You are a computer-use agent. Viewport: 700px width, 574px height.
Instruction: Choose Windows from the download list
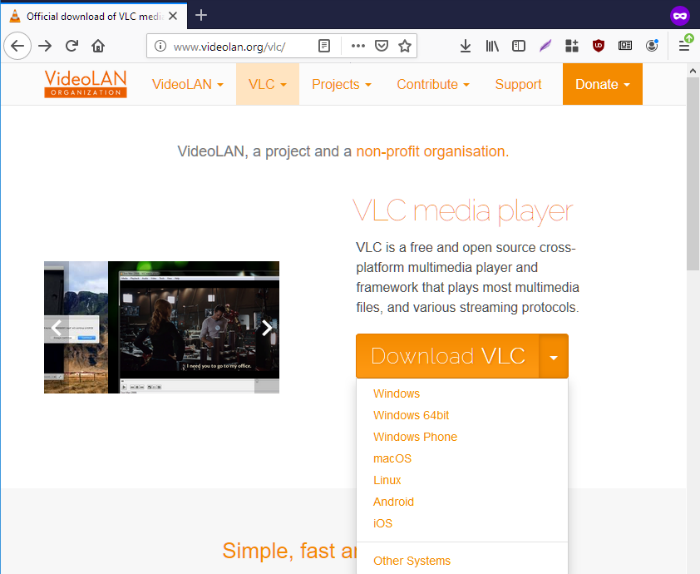pos(396,394)
